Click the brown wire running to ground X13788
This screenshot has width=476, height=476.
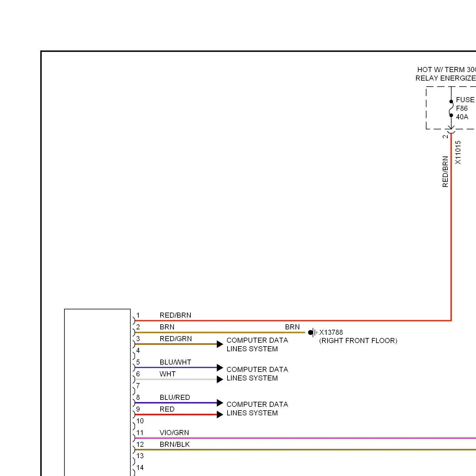(220, 333)
